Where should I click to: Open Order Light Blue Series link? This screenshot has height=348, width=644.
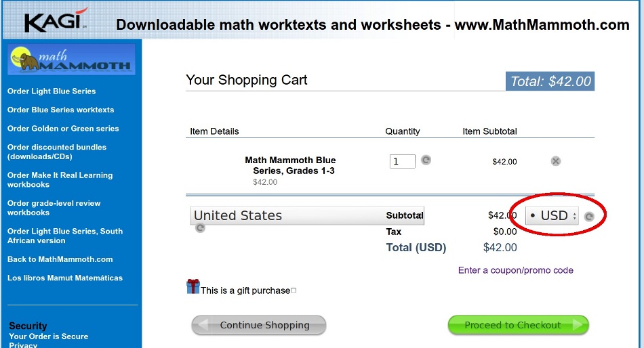coord(52,91)
